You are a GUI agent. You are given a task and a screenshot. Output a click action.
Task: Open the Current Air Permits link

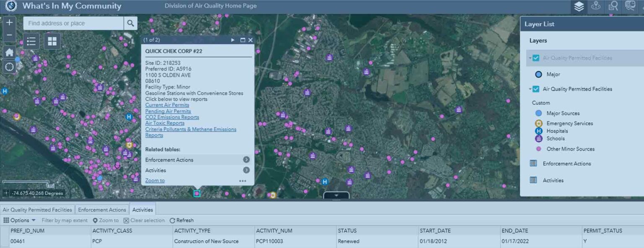coord(167,105)
